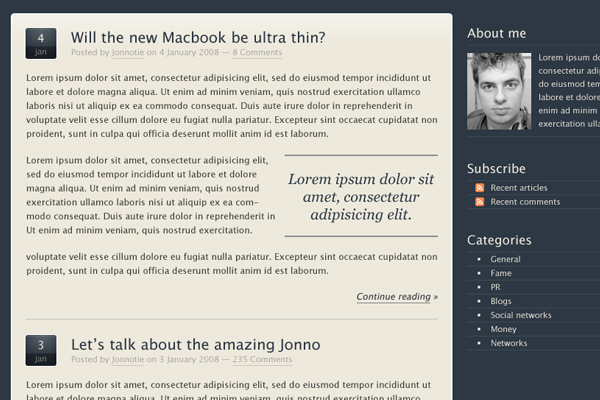Open the Recent articles feed link

point(519,188)
